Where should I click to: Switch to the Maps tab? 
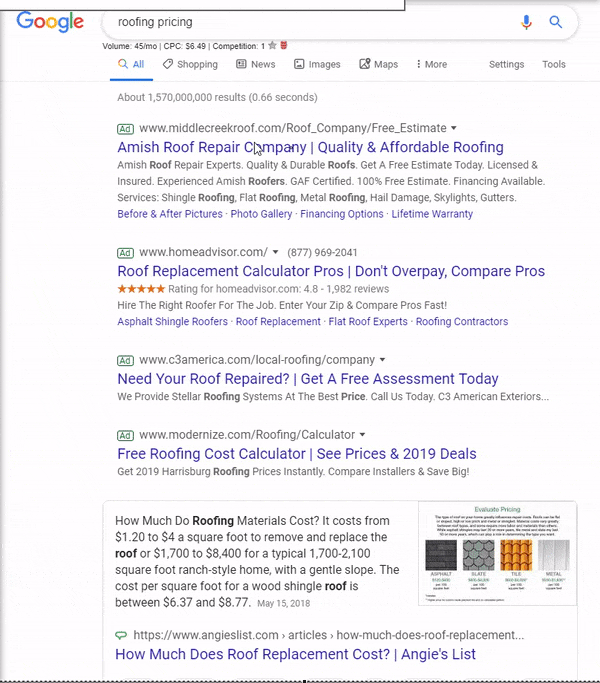(x=379, y=64)
